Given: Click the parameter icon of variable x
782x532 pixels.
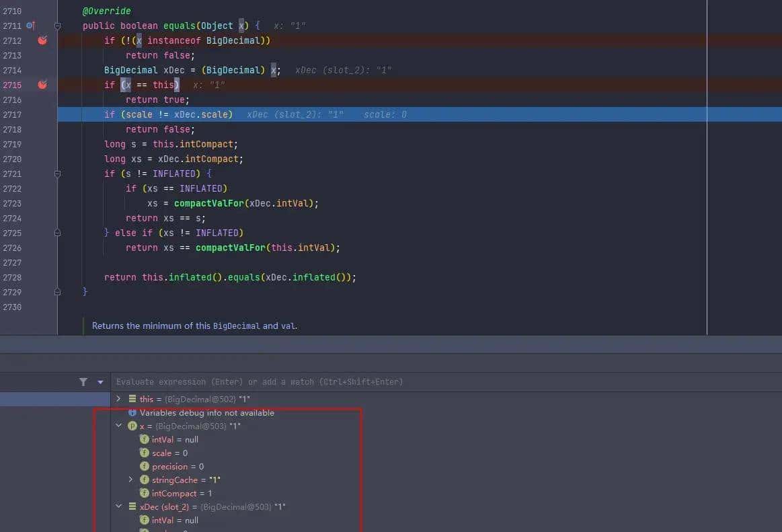Looking at the screenshot, I should (x=132, y=426).
